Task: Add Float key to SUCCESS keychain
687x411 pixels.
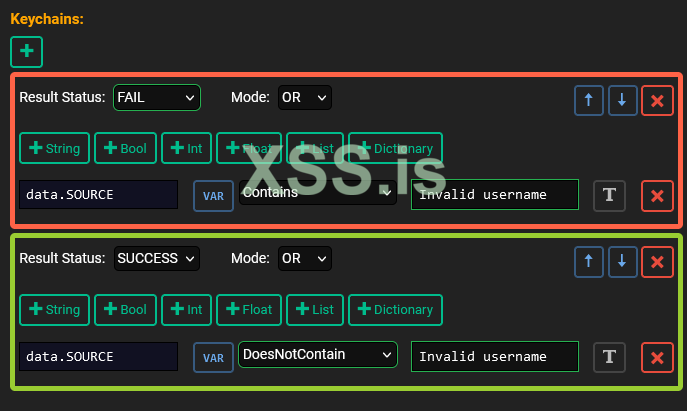Action: 249,310
